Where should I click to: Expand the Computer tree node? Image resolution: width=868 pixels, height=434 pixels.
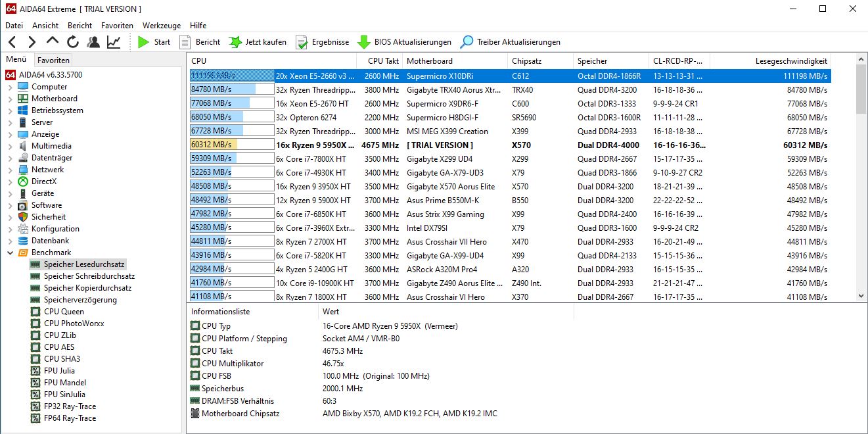coord(11,87)
